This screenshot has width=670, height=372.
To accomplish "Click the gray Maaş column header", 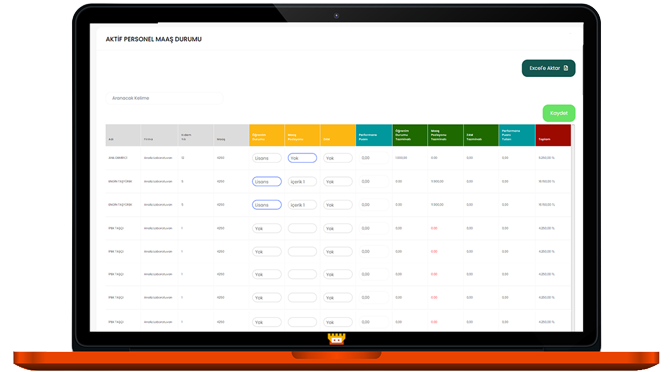I will 231,135.
